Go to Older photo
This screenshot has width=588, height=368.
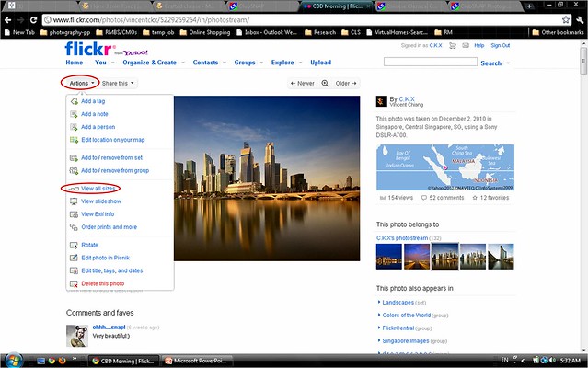[x=346, y=83]
